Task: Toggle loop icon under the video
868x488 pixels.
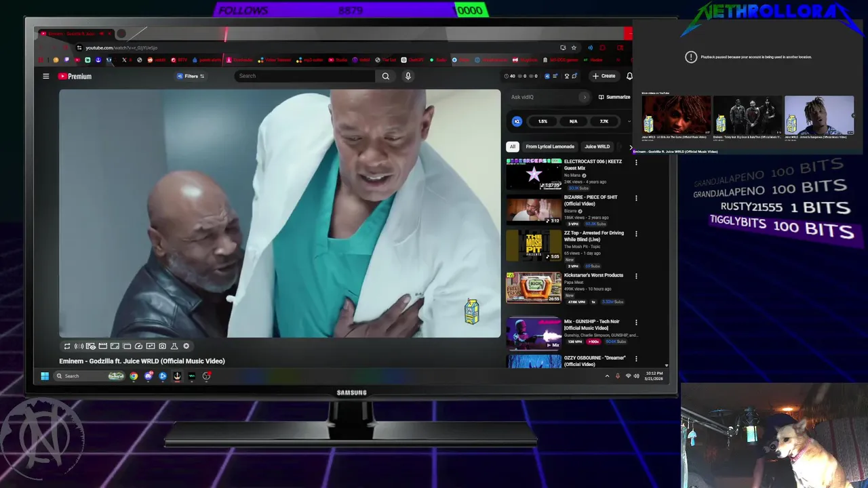Action: point(67,346)
